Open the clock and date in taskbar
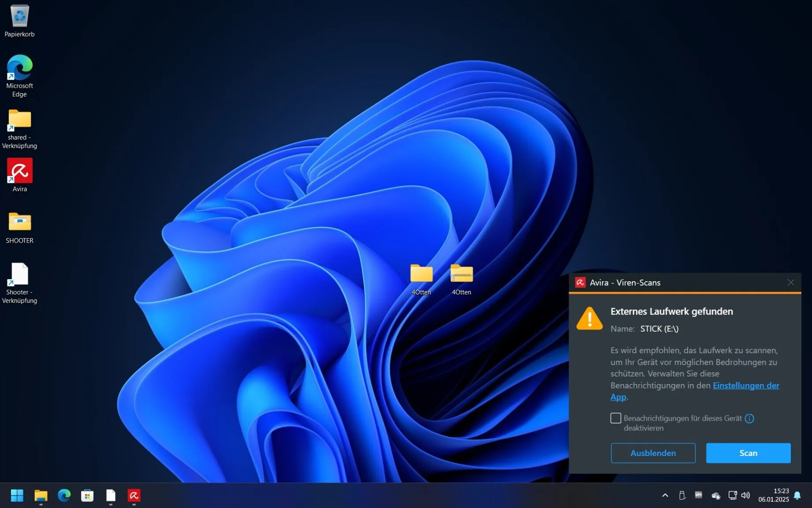 pyautogui.click(x=773, y=495)
